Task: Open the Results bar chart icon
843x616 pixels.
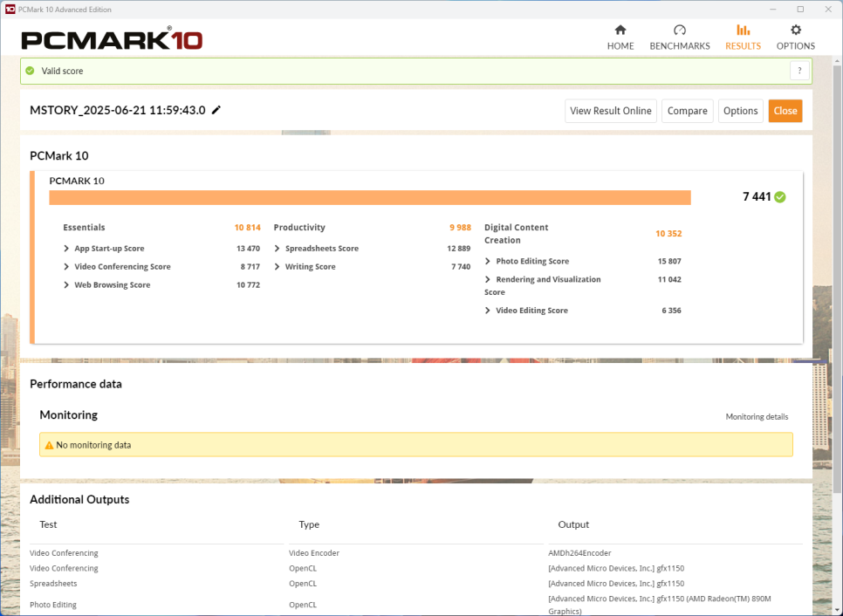Action: click(743, 31)
